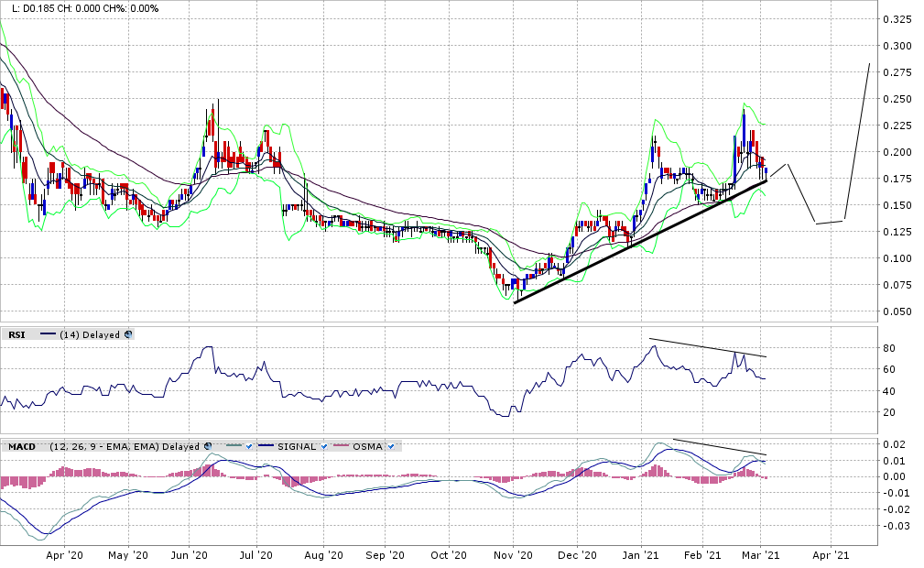Click the delayed-data clock icon in RSI header
Viewport: 924px width, 568px height.
[127, 335]
